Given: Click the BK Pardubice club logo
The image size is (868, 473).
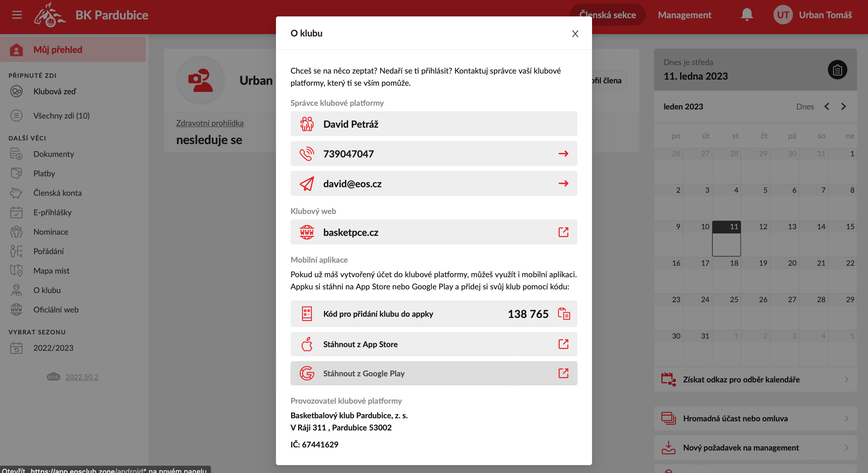Looking at the screenshot, I should 50,15.
